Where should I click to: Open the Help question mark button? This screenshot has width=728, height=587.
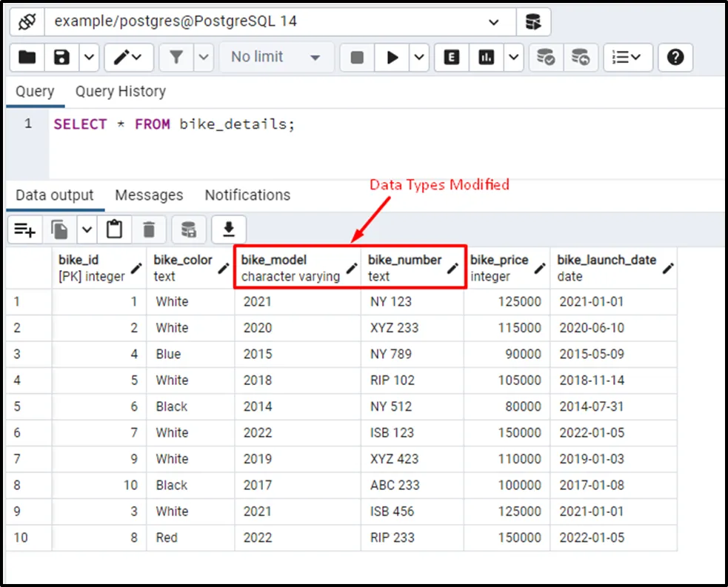pos(675,57)
